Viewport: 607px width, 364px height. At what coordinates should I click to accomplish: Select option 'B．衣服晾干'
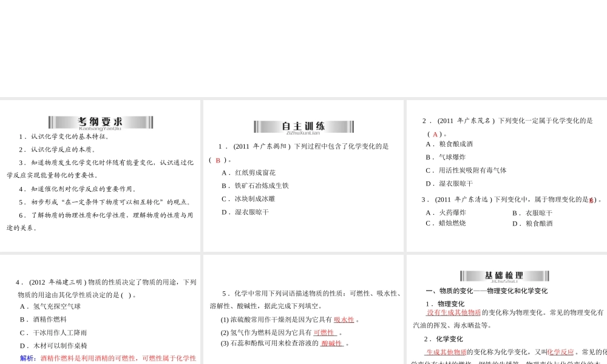[532, 213]
